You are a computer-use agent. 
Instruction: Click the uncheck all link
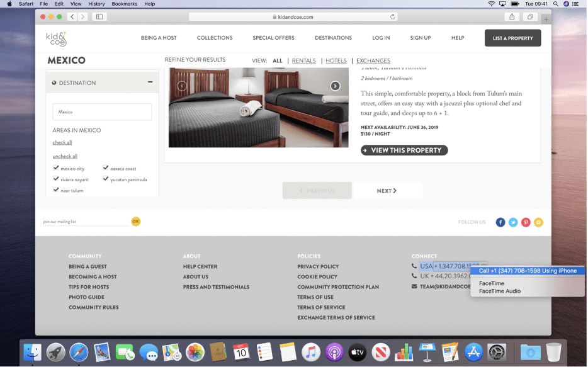coord(65,155)
